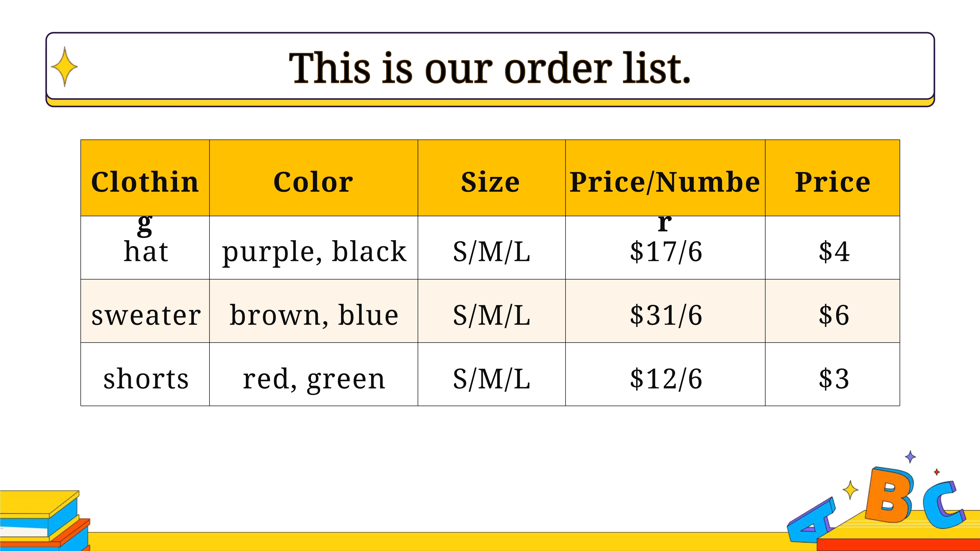This screenshot has width=980, height=551.
Task: Click the '$17/6' cell in hat row
Action: pyautogui.click(x=665, y=248)
